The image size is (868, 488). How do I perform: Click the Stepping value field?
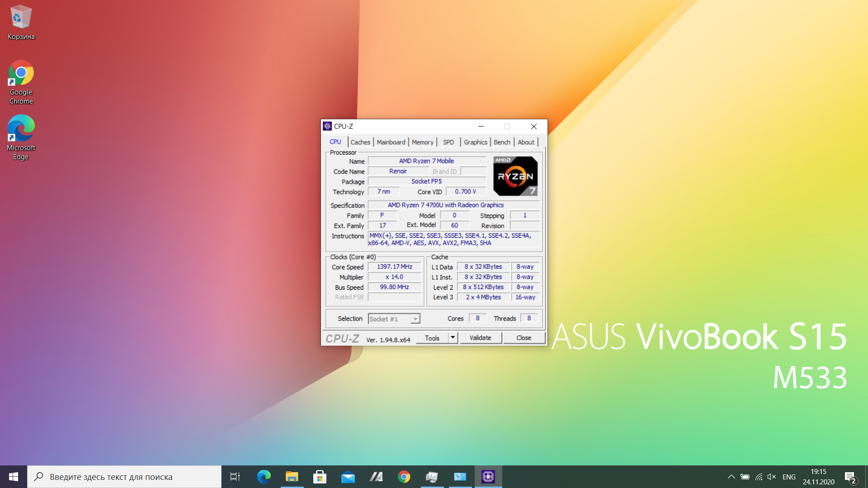[x=525, y=216]
